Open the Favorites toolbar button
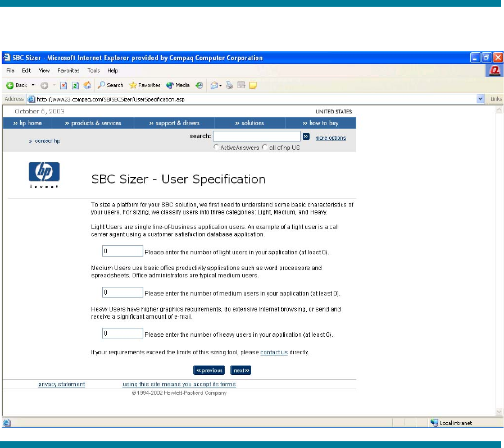504x448 pixels. 144,85
